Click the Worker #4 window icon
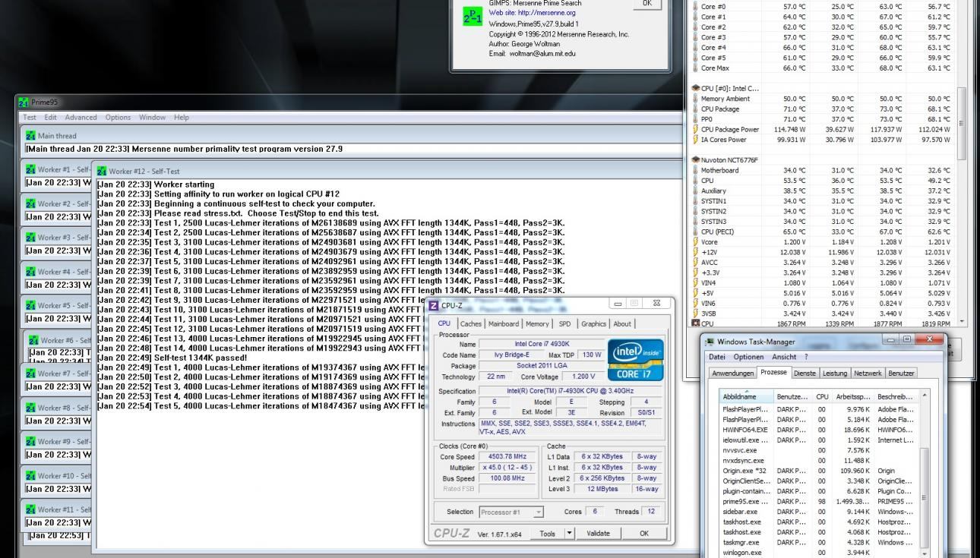This screenshot has height=558, width=980. tap(30, 272)
